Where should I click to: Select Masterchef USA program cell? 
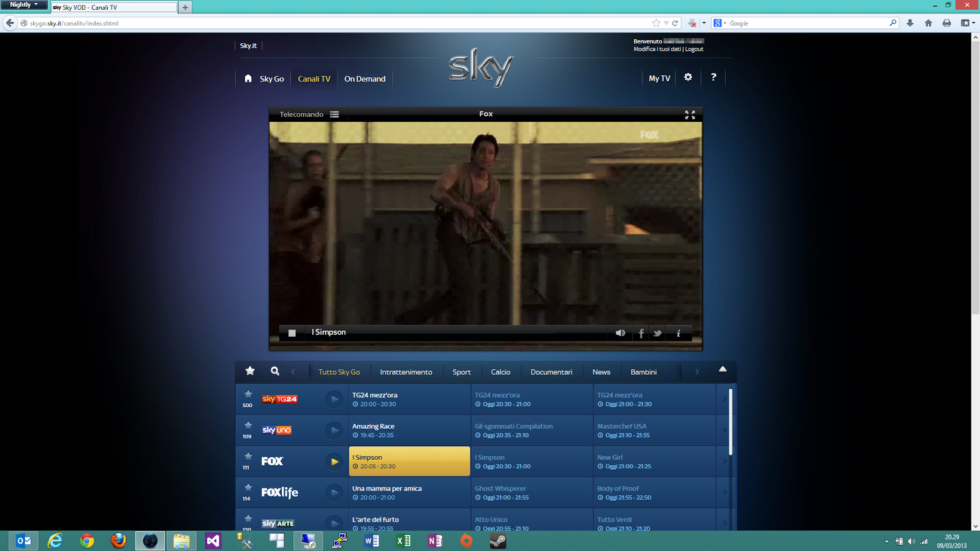[x=654, y=430]
